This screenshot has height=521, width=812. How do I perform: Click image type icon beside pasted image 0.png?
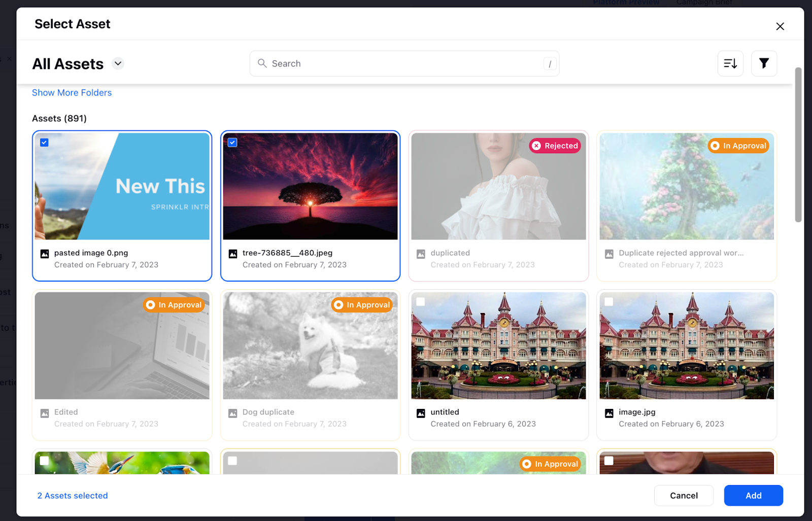point(45,254)
